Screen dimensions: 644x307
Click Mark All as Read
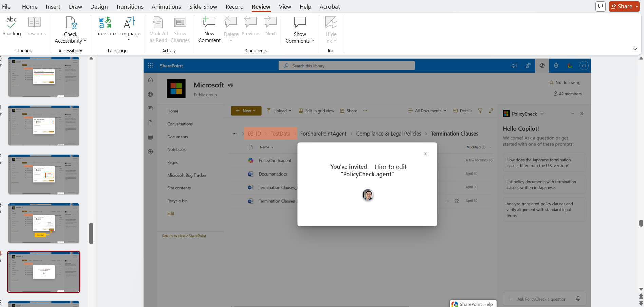(158, 30)
